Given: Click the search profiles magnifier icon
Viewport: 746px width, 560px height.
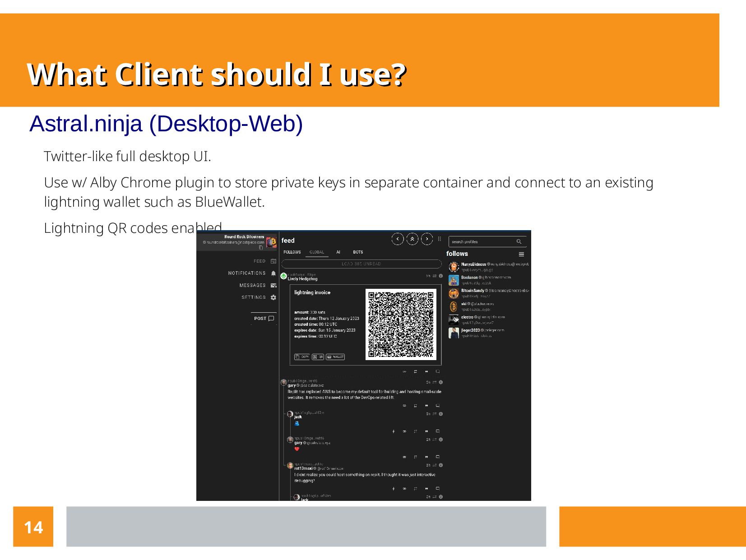Looking at the screenshot, I should coord(519,242).
